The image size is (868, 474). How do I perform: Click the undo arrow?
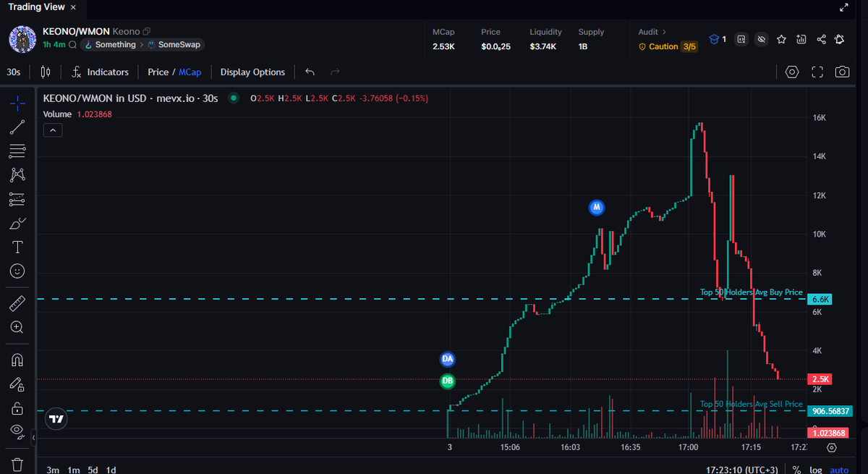[310, 72]
